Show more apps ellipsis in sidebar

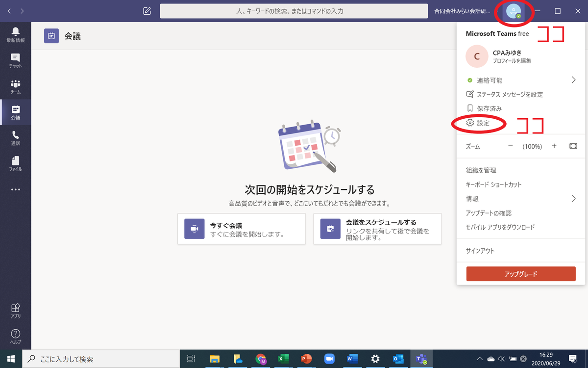(x=16, y=189)
